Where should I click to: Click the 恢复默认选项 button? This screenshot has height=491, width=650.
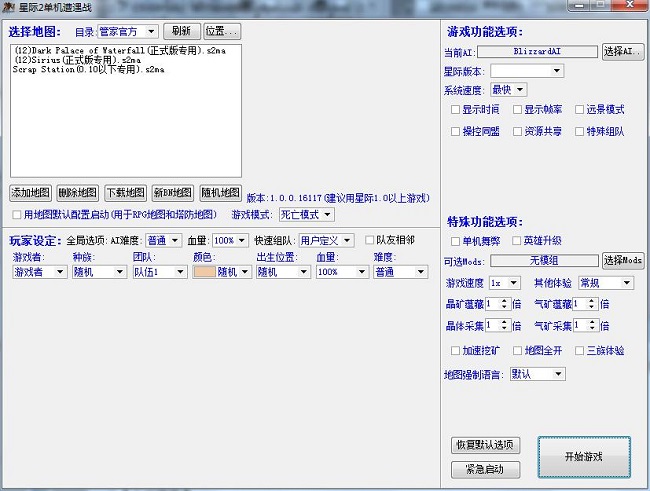click(x=485, y=445)
